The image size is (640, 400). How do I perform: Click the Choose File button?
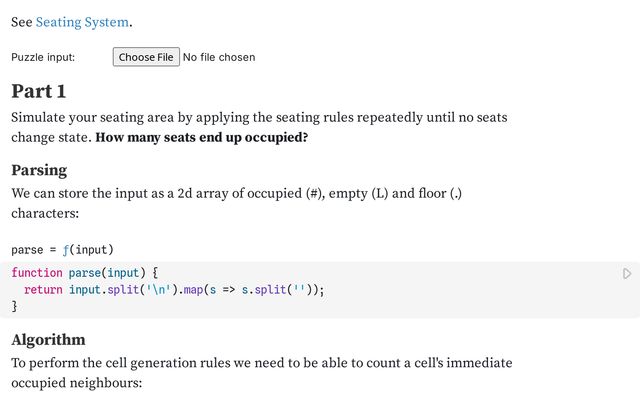(146, 57)
